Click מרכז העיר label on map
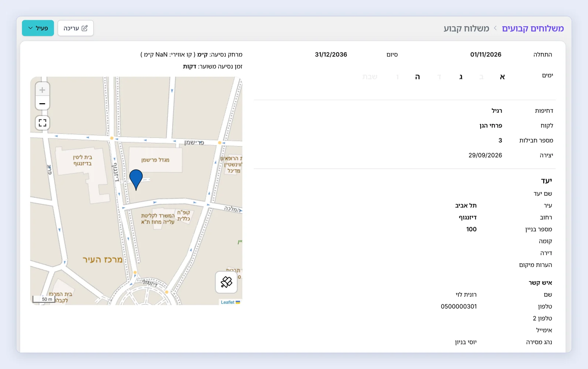This screenshot has width=588, height=369. (x=103, y=260)
